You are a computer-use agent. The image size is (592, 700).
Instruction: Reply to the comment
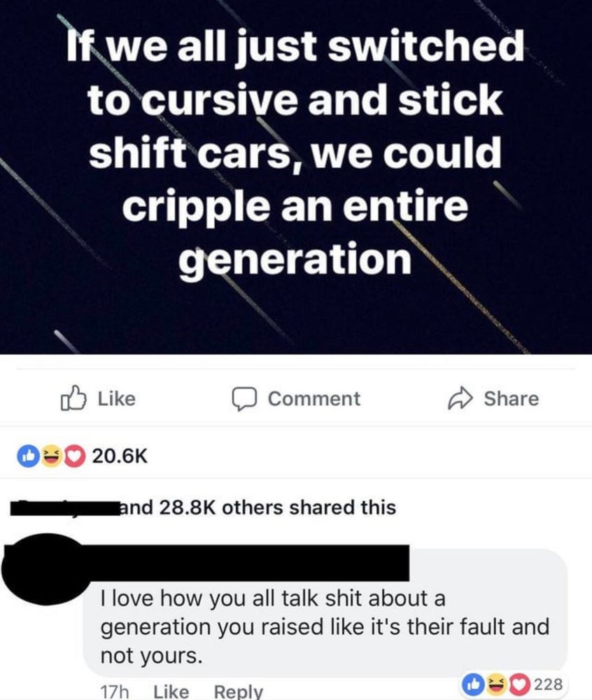pos(238,692)
